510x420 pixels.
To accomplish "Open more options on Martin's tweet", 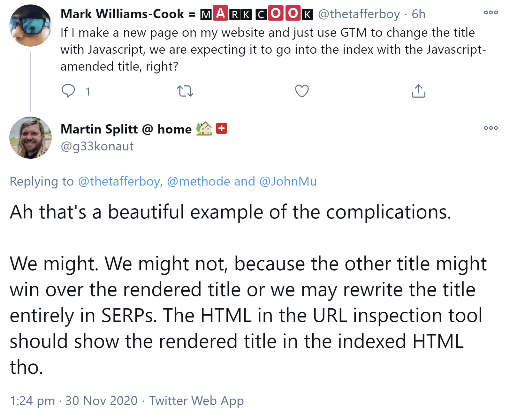I will click(491, 127).
